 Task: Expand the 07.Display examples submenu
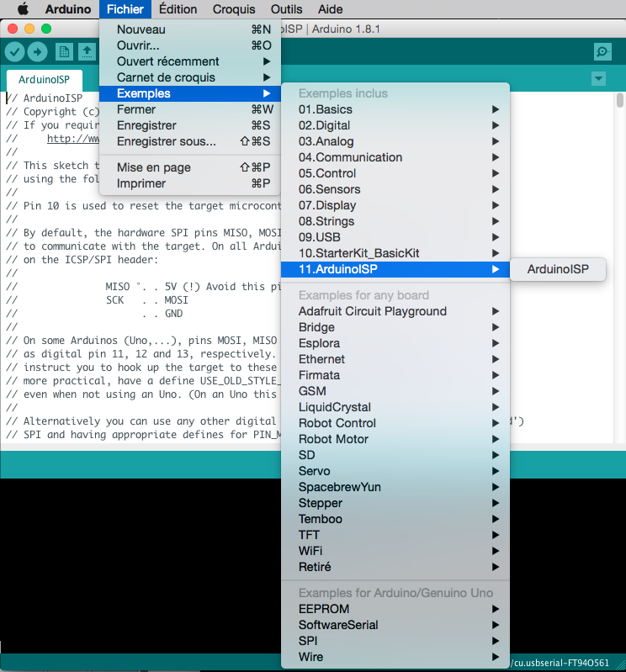395,205
